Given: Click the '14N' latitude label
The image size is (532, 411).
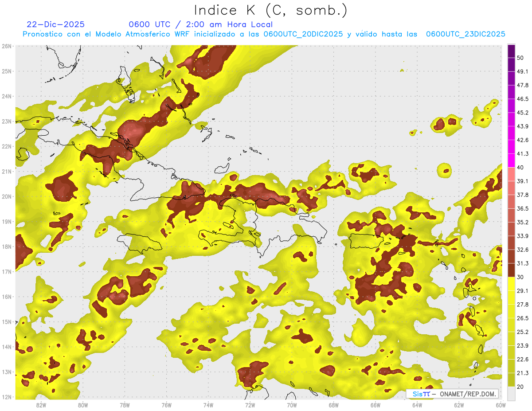Looking at the screenshot, I should (x=7, y=347).
